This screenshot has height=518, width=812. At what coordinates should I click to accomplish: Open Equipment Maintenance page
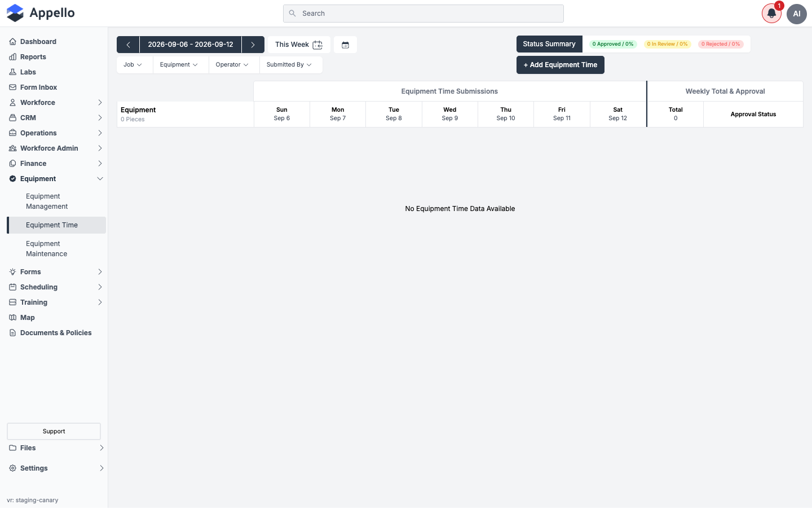point(56,249)
